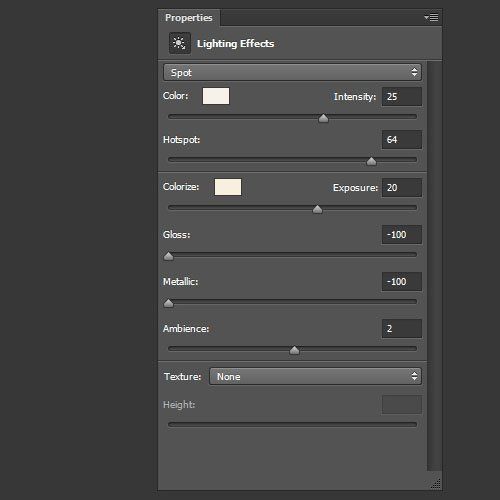The height and width of the screenshot is (500, 500).
Task: Click the panel resize grip corner
Action: (436, 483)
